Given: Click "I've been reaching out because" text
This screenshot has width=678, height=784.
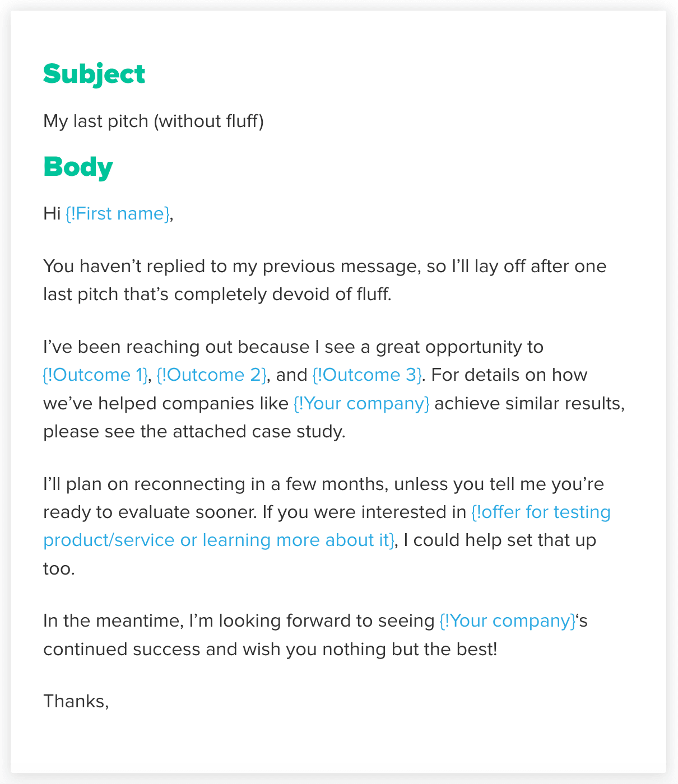Looking at the screenshot, I should pos(176,347).
